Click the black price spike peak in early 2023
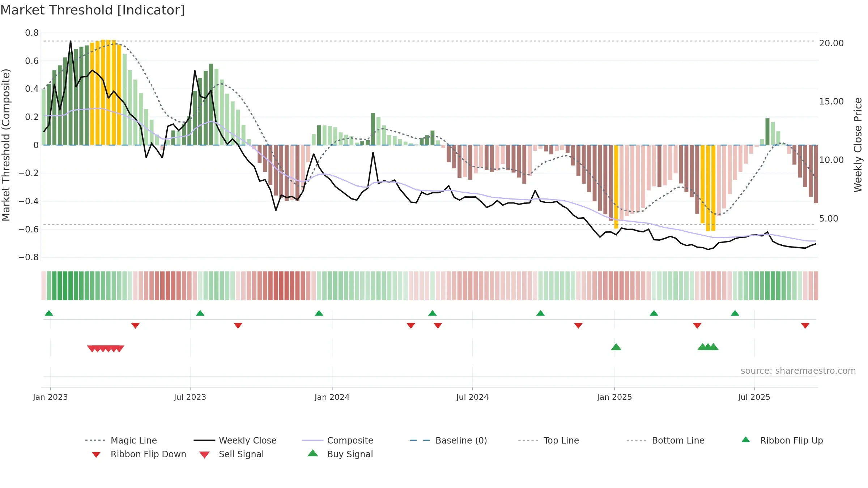This screenshot has height=488, width=868. pos(71,41)
